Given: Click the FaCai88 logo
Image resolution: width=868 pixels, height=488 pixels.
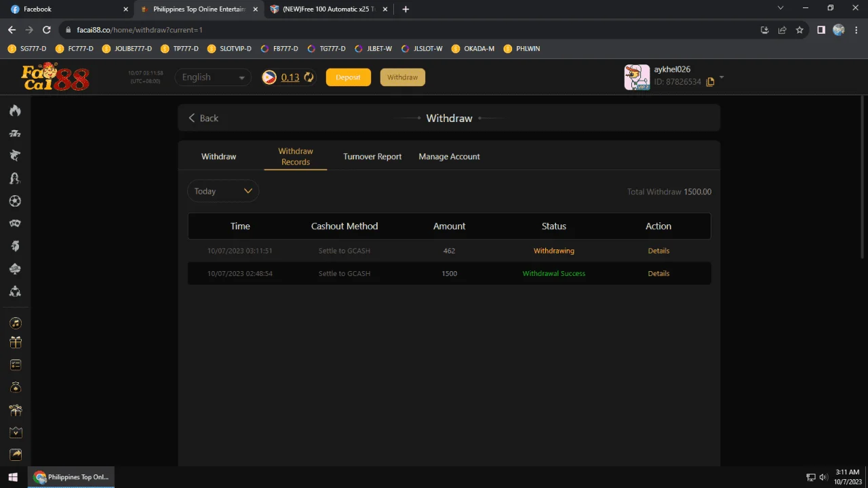Looking at the screenshot, I should [55, 77].
